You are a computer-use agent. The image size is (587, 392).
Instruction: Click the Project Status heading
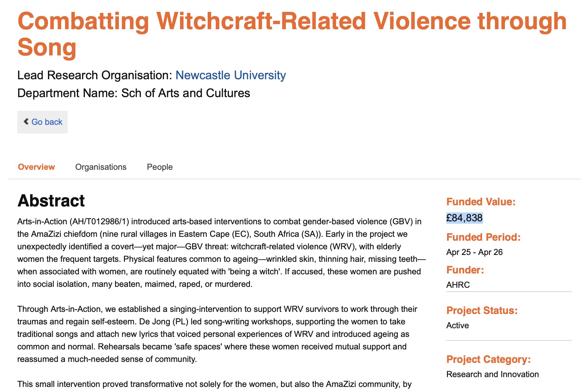pyautogui.click(x=482, y=310)
